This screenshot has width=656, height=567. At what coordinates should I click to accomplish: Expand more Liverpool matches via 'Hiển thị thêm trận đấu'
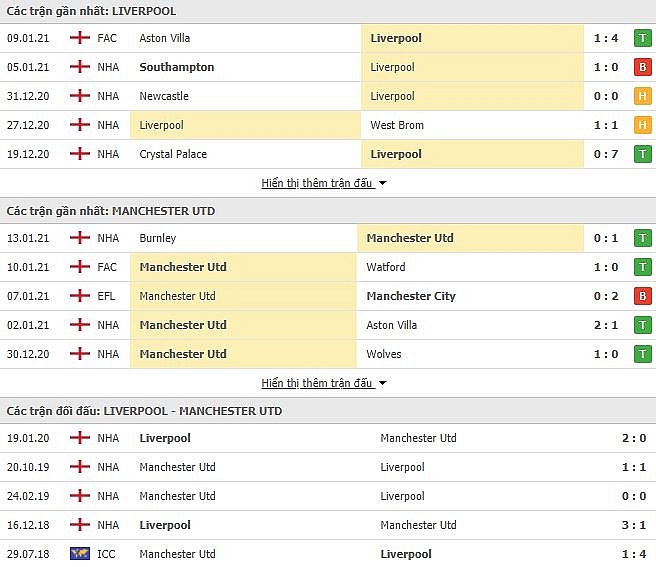coord(317,183)
